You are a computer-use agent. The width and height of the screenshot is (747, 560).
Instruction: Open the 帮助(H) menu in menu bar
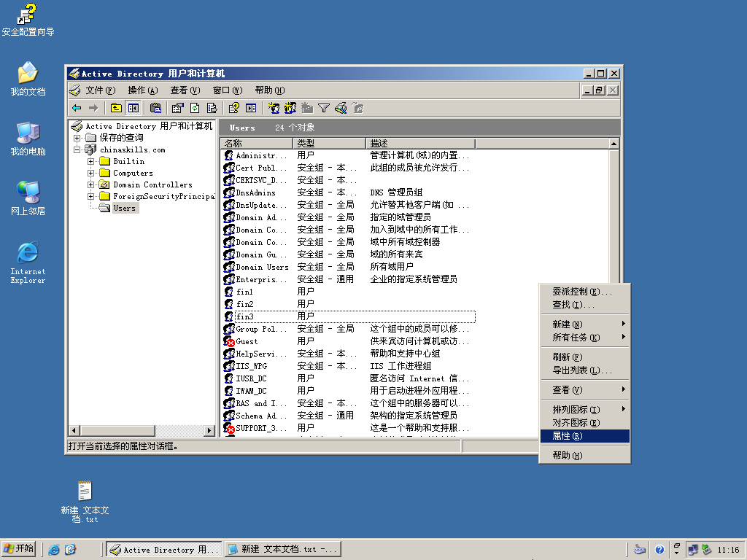tap(270, 90)
